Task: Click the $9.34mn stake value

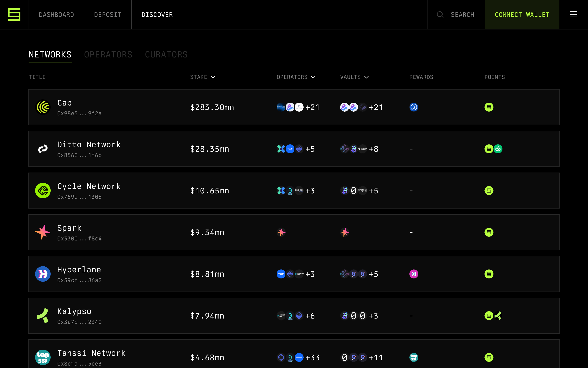Action: (x=207, y=232)
